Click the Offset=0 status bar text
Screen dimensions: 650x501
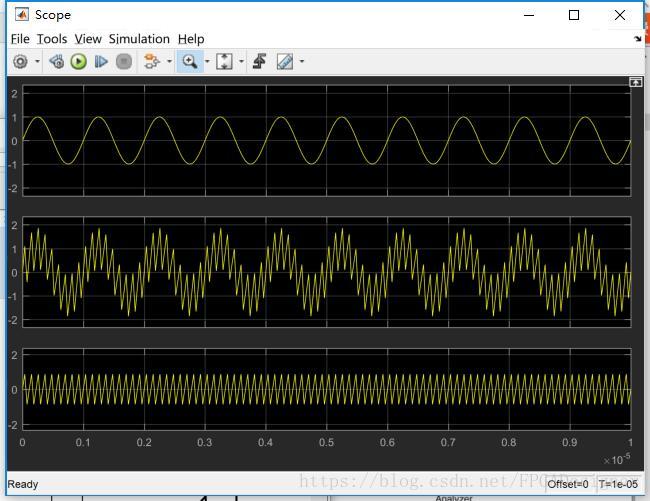click(x=568, y=484)
